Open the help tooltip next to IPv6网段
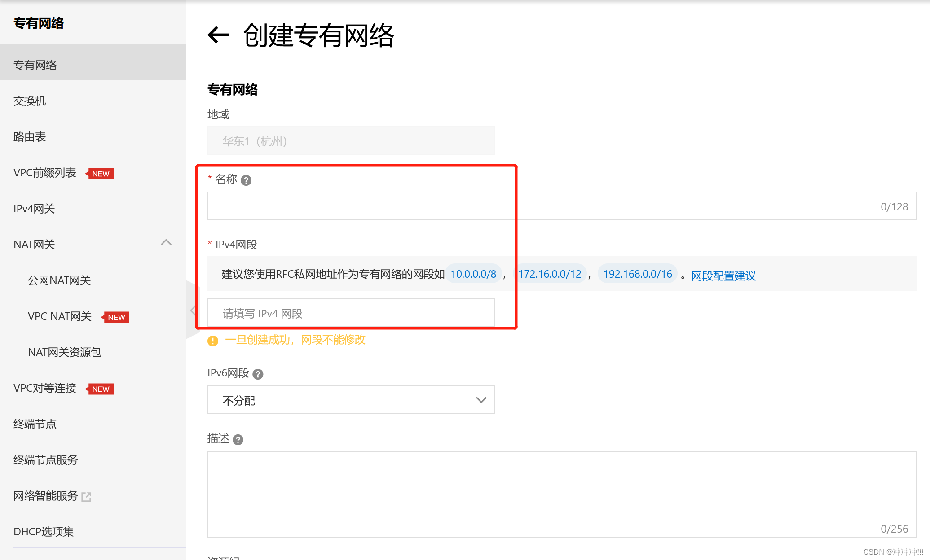930x560 pixels. [258, 374]
